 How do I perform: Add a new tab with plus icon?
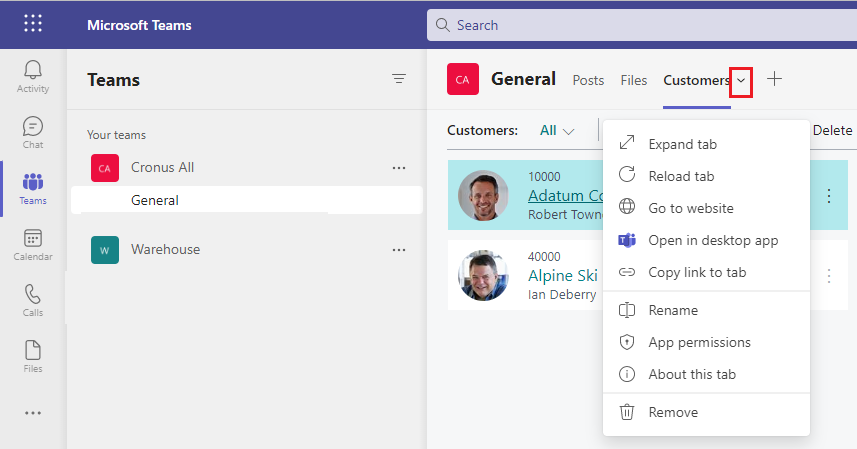tap(774, 79)
